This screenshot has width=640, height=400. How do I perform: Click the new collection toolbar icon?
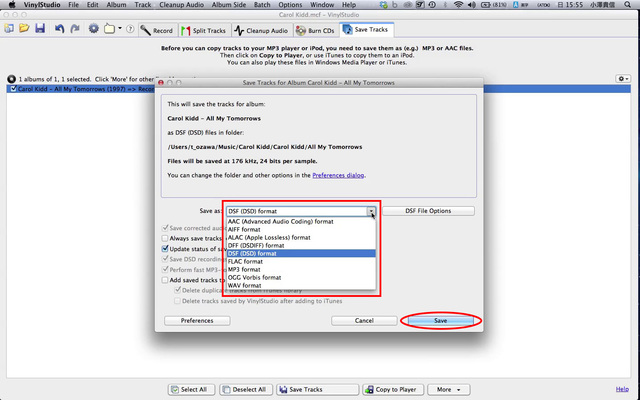coord(9,29)
